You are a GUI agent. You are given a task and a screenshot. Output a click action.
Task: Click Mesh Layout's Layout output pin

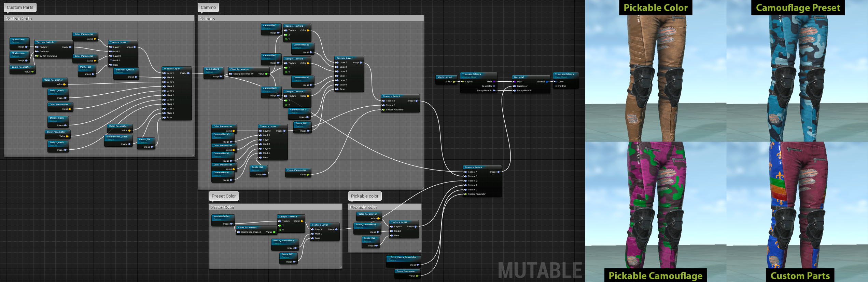click(454, 82)
